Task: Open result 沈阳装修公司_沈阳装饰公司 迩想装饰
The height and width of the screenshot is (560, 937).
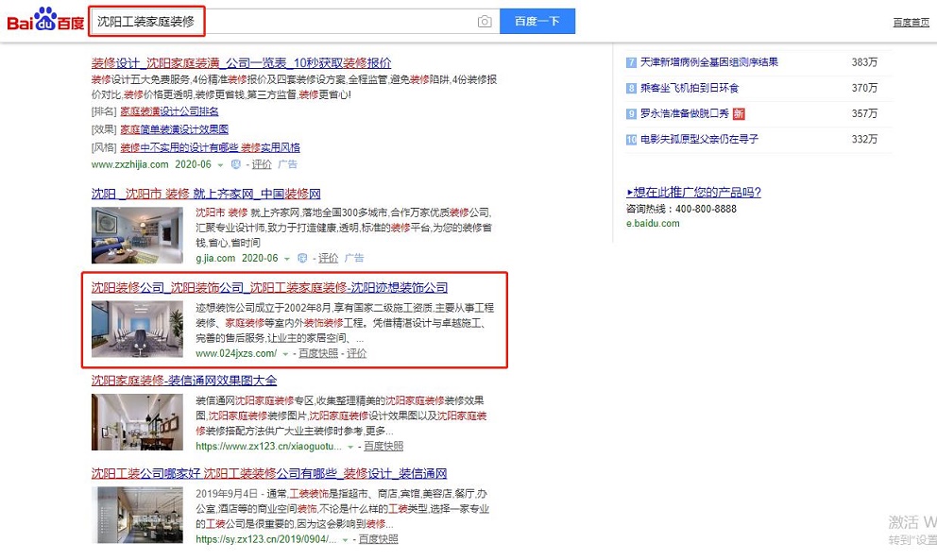Action: (x=269, y=287)
